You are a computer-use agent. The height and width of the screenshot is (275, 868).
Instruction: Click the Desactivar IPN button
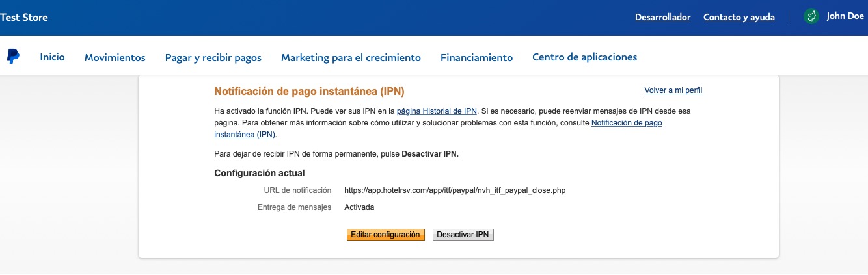tap(463, 235)
